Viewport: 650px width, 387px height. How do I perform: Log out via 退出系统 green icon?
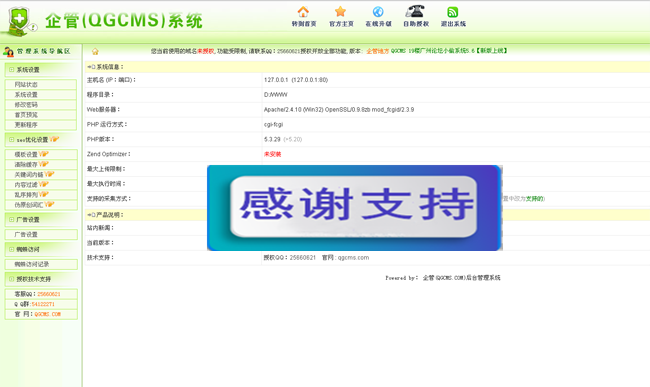(453, 12)
